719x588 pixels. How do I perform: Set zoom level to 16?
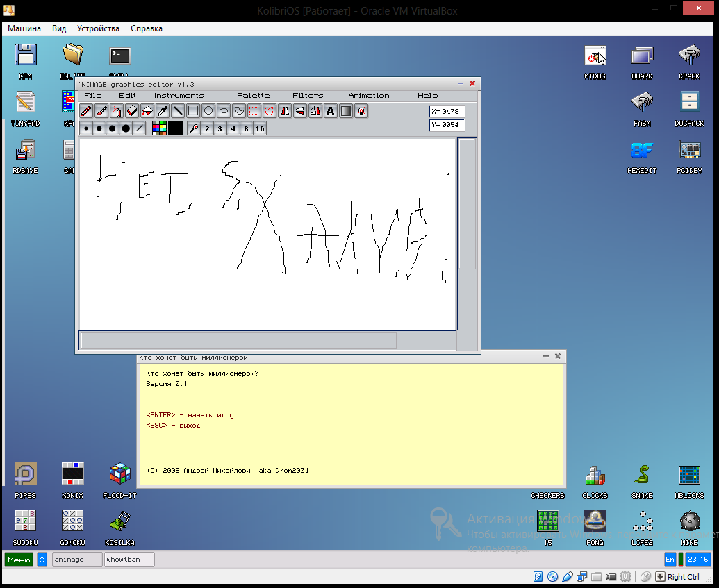pos(260,128)
